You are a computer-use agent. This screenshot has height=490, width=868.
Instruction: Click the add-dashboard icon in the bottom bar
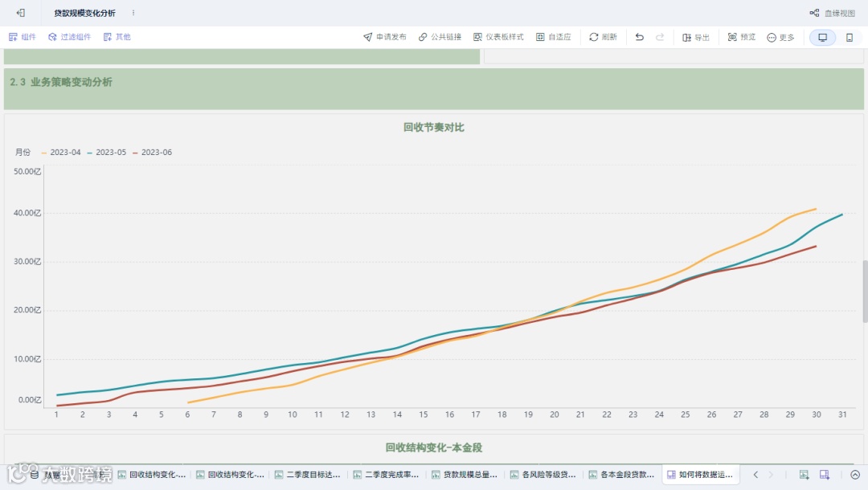point(825,475)
